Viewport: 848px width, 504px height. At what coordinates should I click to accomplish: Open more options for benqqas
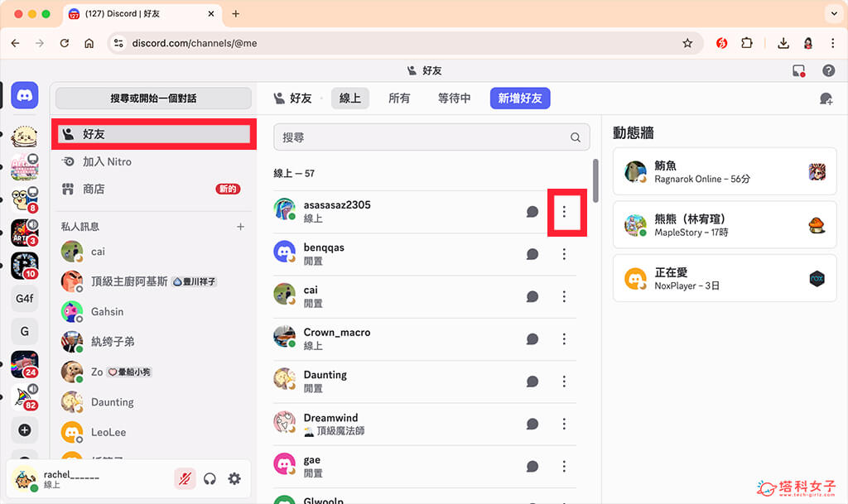(564, 254)
